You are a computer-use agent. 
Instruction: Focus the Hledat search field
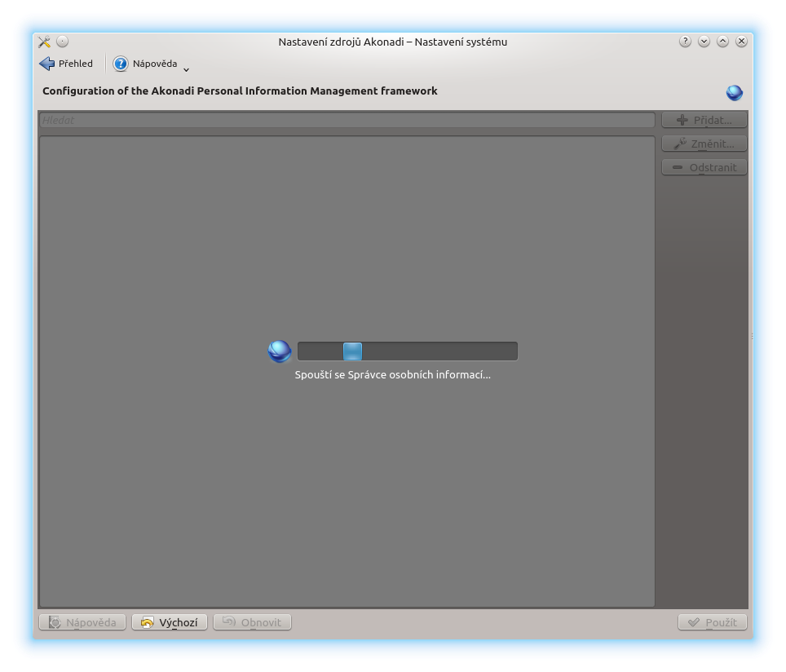347,120
